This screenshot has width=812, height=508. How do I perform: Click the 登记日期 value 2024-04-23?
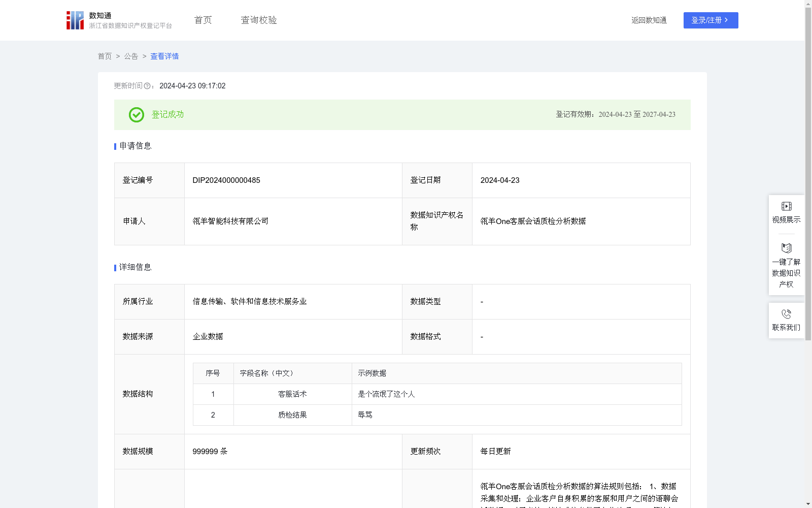click(500, 180)
